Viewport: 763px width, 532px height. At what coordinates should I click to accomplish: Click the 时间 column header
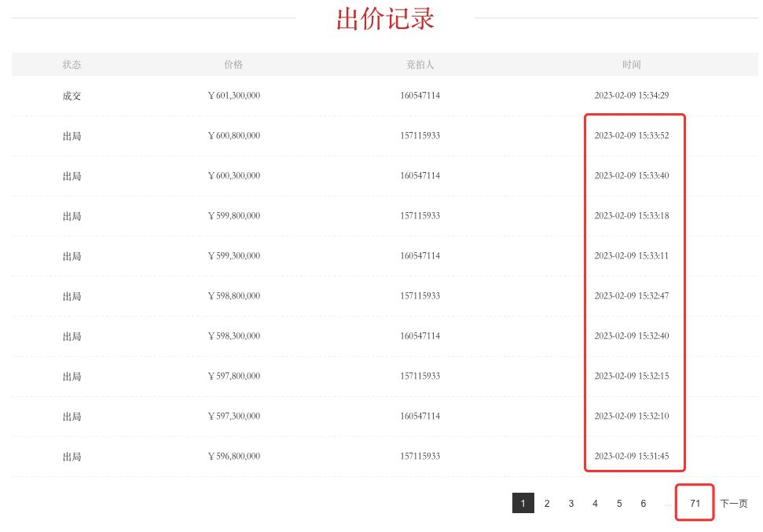pos(631,65)
